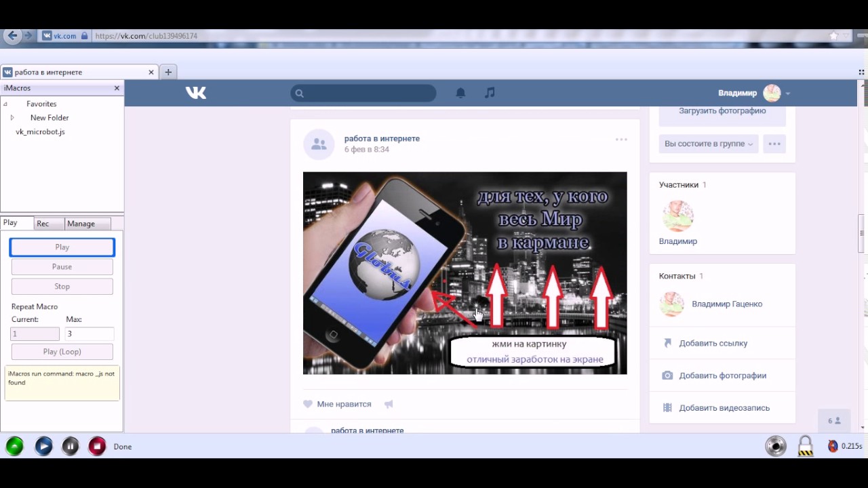Click the user avatar in VK header
The width and height of the screenshot is (868, 488).
[772, 94]
